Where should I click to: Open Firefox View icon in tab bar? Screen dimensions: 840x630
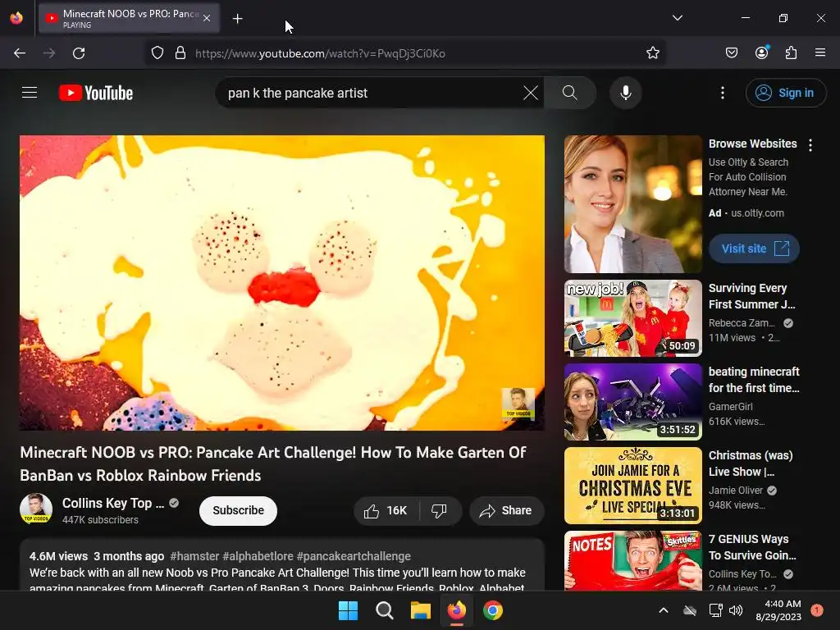point(16,18)
